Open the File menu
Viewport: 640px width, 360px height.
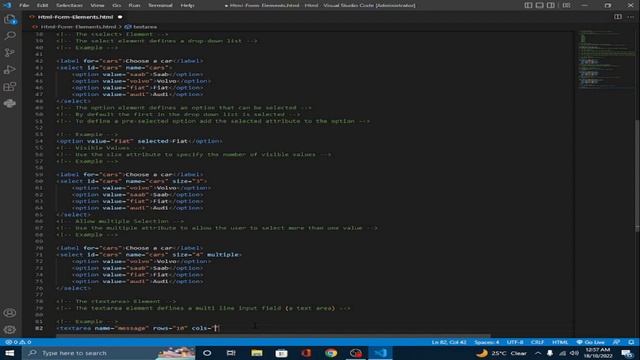(x=24, y=5)
